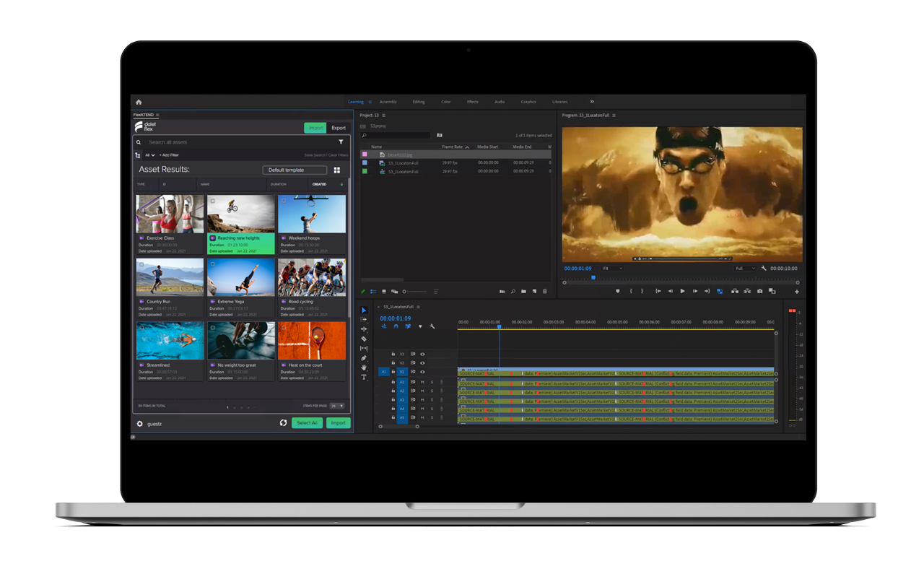
Task: Switch asset results to grid view
Action: pos(336,170)
